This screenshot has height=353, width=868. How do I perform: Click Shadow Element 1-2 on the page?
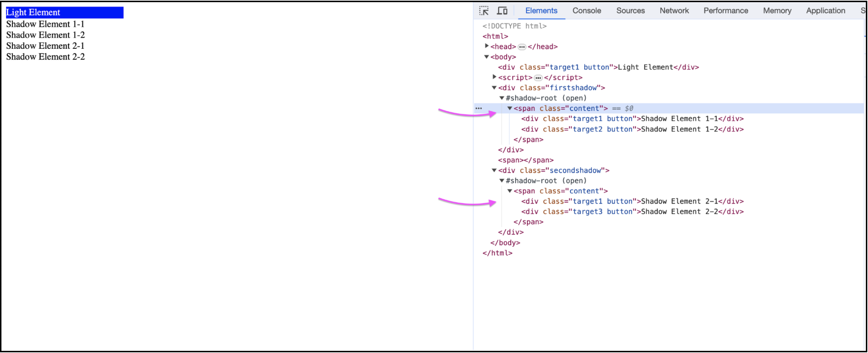click(x=46, y=35)
